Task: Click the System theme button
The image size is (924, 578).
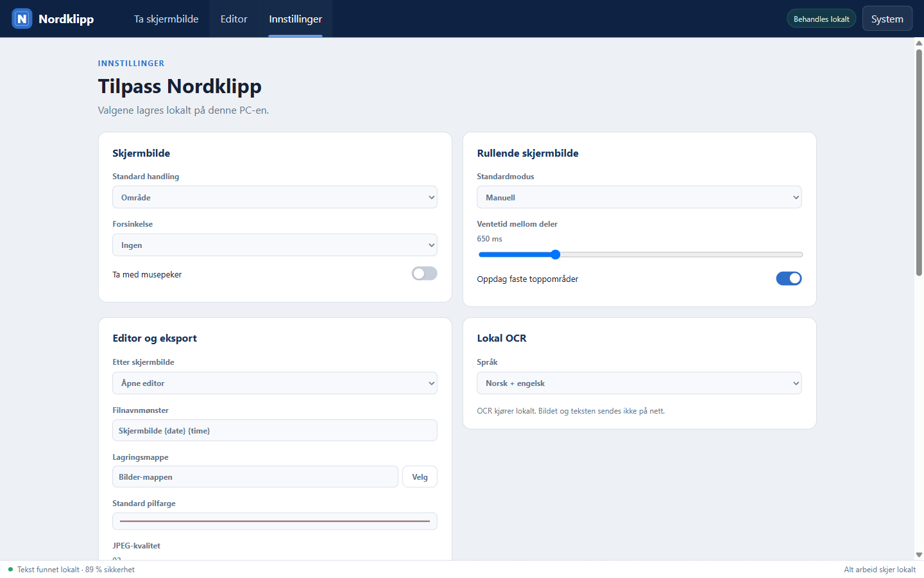Action: pos(887,19)
